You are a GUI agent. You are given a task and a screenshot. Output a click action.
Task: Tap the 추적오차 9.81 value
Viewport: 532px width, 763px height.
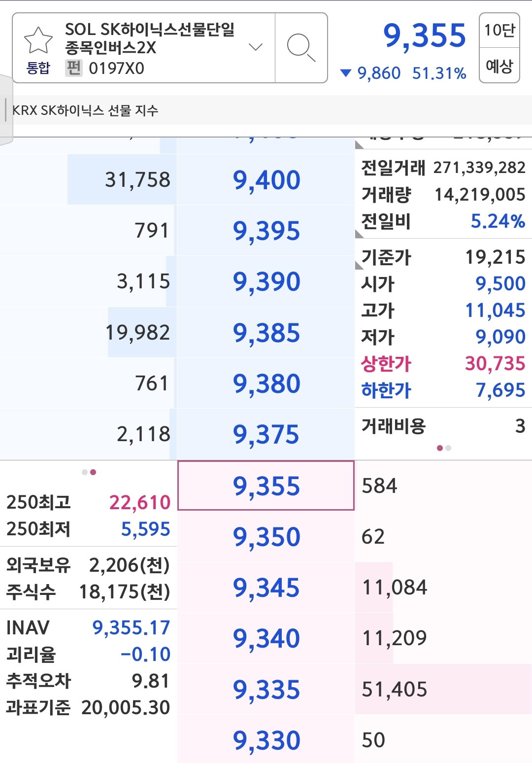pos(151,681)
